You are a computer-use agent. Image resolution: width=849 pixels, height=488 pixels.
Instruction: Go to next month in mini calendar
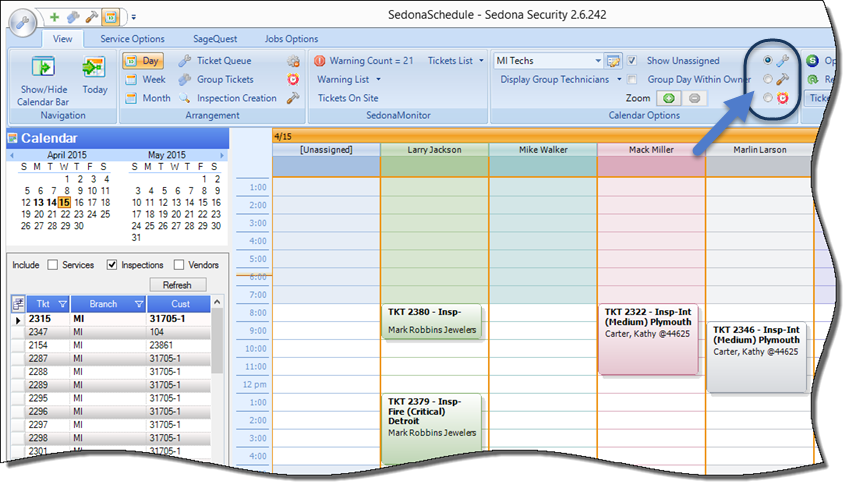coord(221,155)
